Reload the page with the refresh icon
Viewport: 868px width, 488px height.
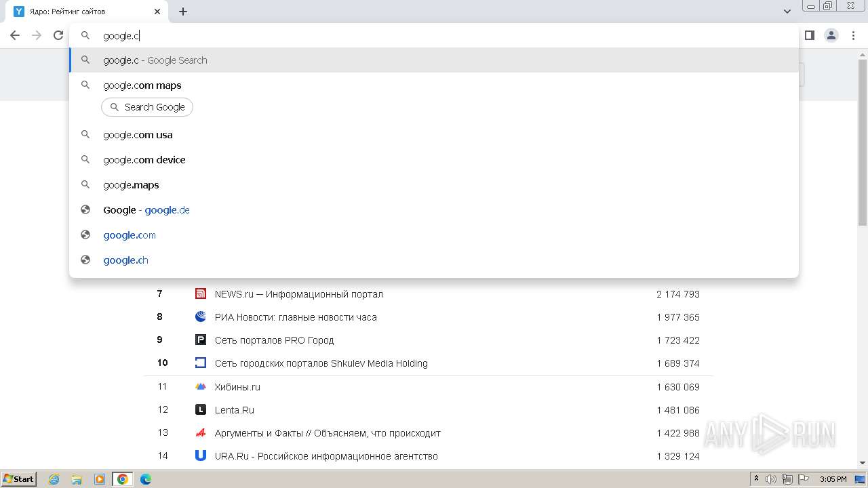(x=58, y=35)
